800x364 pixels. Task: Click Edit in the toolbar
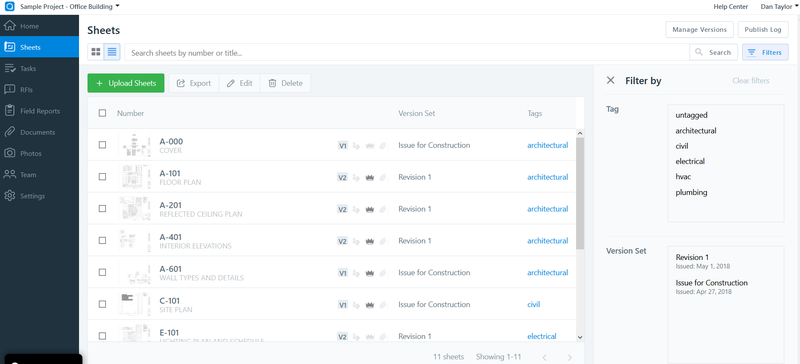coord(240,83)
